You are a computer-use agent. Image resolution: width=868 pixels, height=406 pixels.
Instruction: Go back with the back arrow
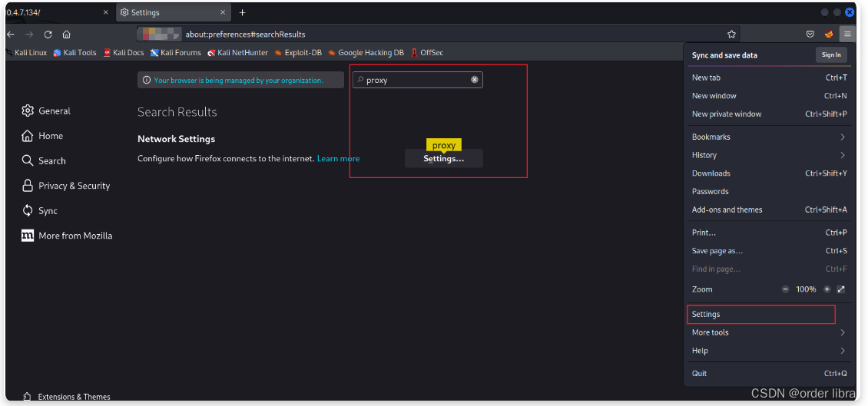click(10, 35)
